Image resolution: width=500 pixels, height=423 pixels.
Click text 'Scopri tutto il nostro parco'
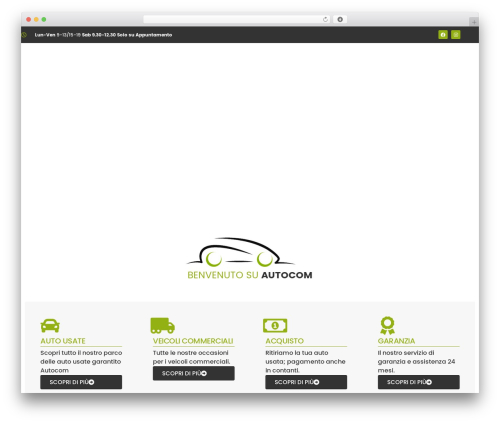[81, 353]
